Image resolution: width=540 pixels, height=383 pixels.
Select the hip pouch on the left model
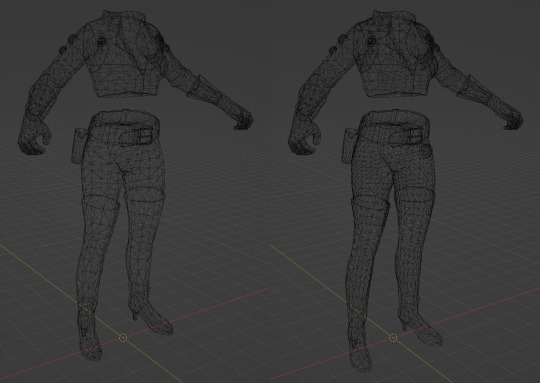[78, 145]
